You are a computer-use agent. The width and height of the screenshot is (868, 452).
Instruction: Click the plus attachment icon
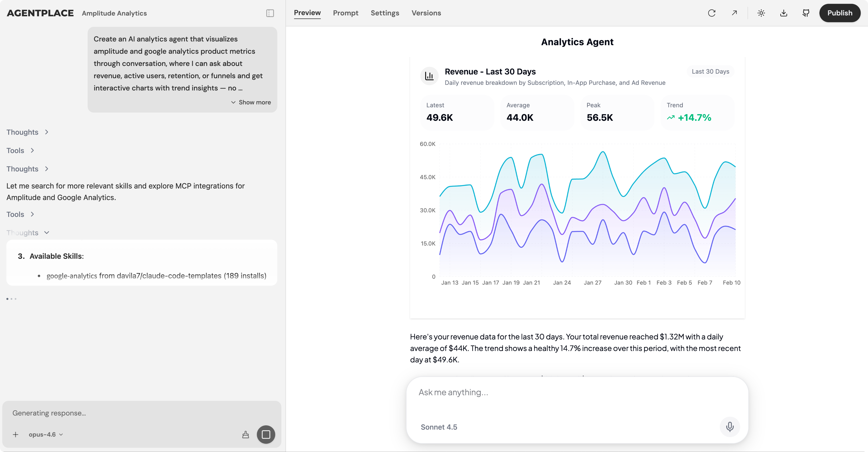[16, 434]
